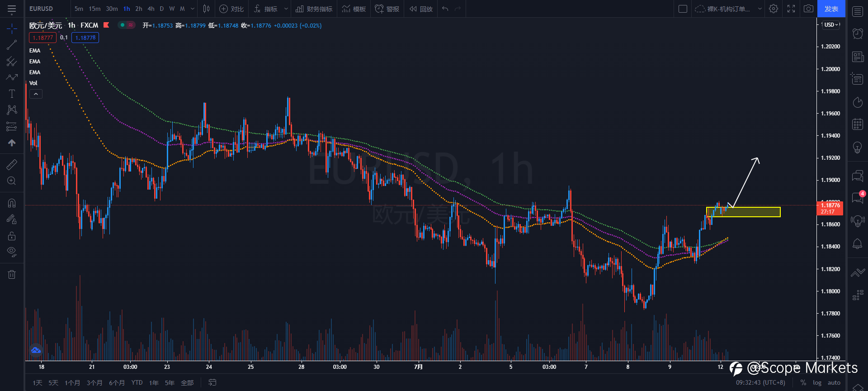The width and height of the screenshot is (868, 391).
Task: Toggle stay in drawing mode
Action: point(12,219)
